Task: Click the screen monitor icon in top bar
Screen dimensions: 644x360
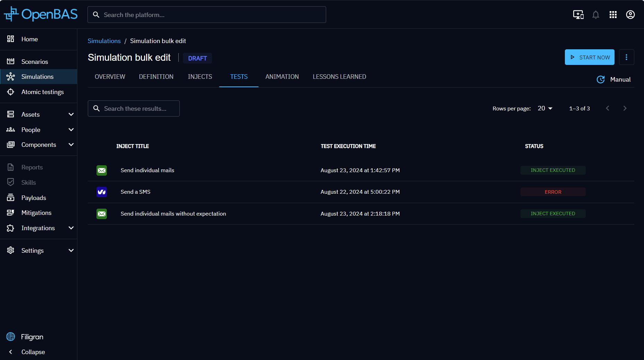Action: (578, 15)
